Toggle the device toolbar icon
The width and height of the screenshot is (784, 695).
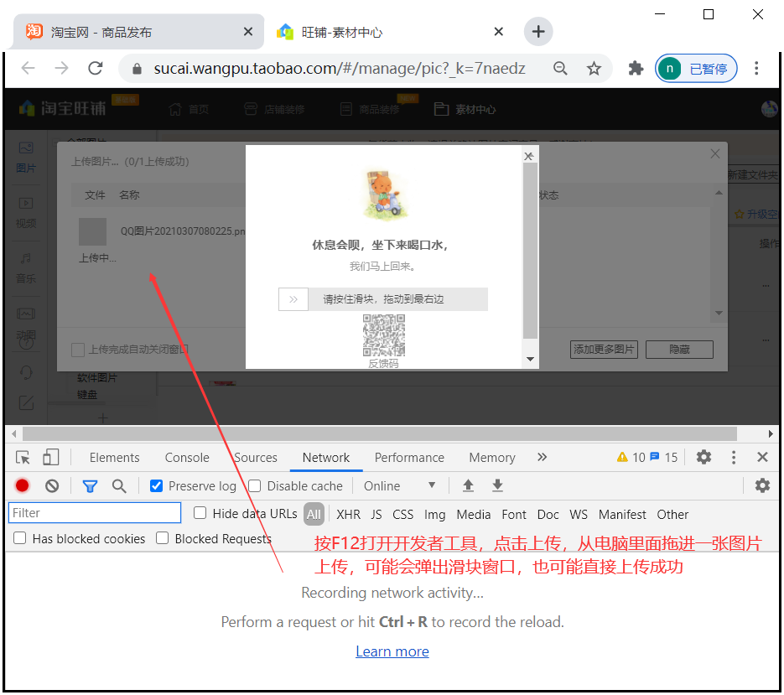(x=51, y=458)
